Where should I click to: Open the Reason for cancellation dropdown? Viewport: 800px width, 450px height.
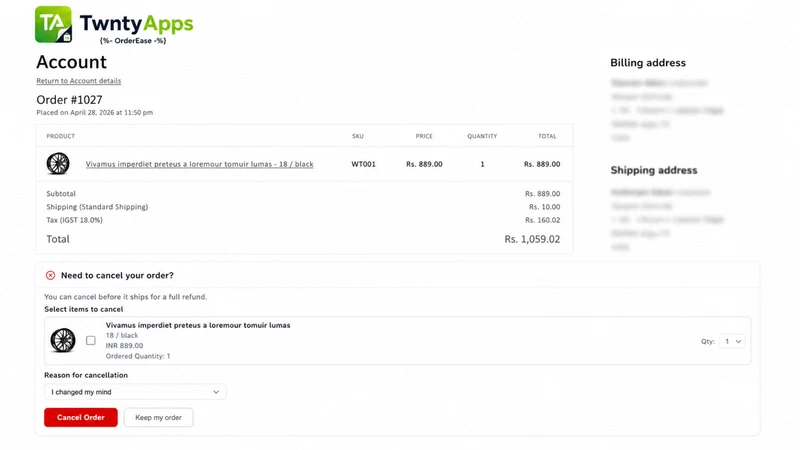135,392
